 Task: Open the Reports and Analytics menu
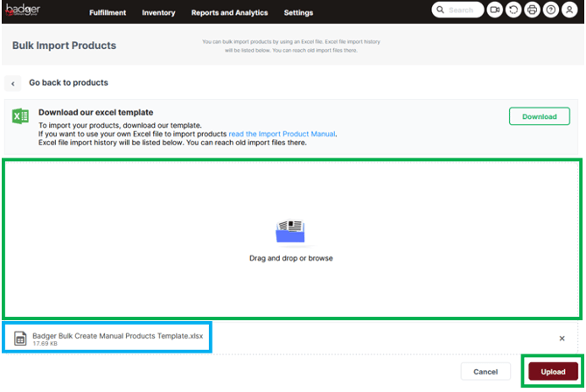229,13
